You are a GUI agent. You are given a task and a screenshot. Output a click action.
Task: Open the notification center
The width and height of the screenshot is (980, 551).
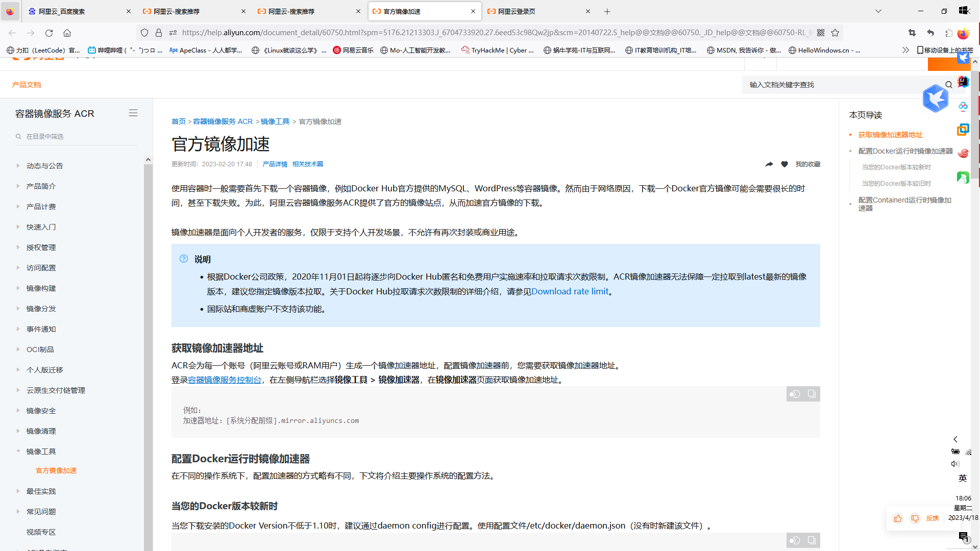point(963,536)
